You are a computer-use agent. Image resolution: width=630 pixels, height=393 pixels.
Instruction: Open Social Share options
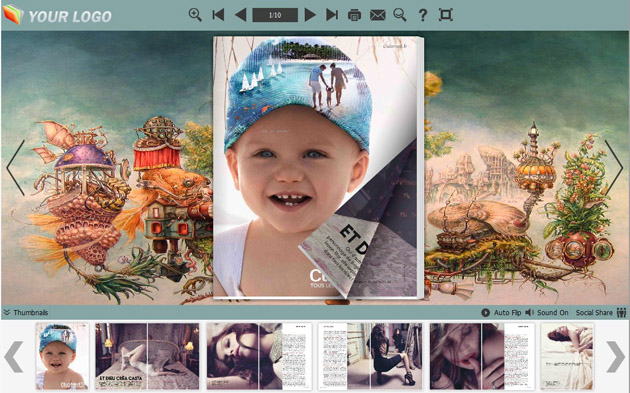coord(601,312)
